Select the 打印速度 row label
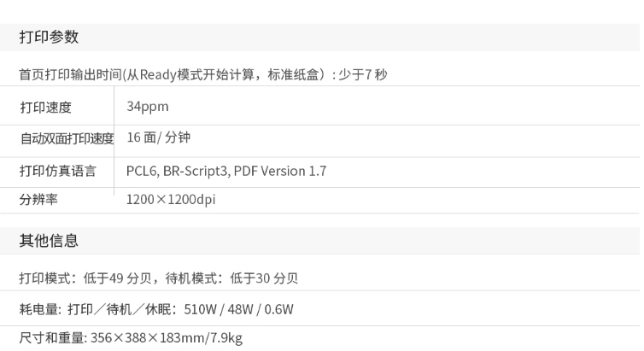Image resolution: width=644 pixels, height=351 pixels. pos(45,108)
